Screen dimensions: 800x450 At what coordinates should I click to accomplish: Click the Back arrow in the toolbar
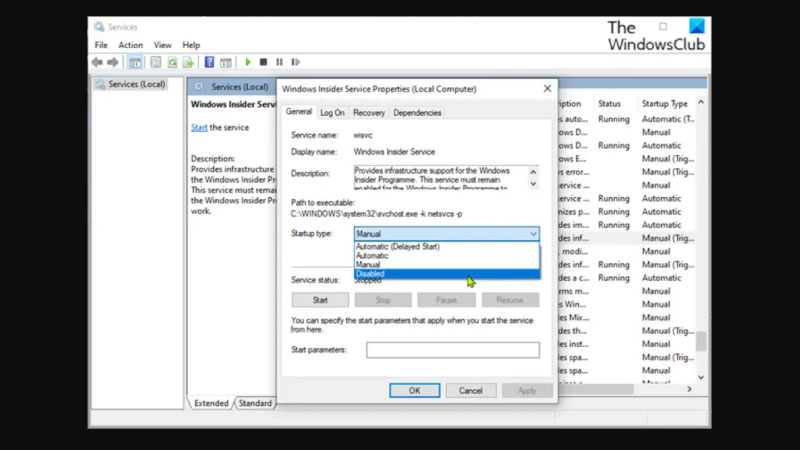(x=97, y=62)
